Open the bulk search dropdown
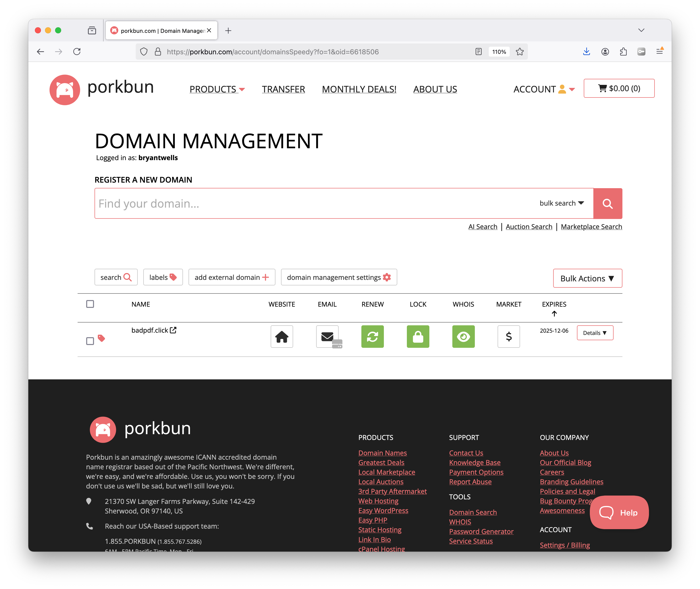Image resolution: width=700 pixels, height=589 pixels. pos(562,203)
